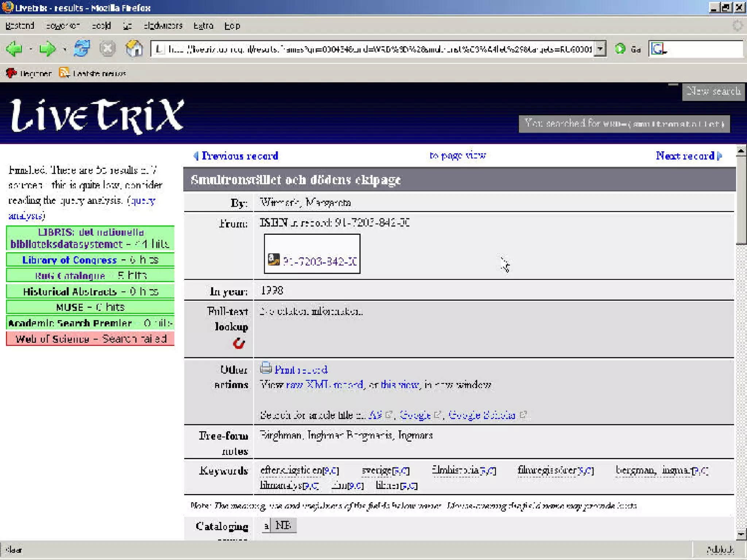This screenshot has width=747, height=560.
Task: Click the New search button
Action: [x=713, y=91]
